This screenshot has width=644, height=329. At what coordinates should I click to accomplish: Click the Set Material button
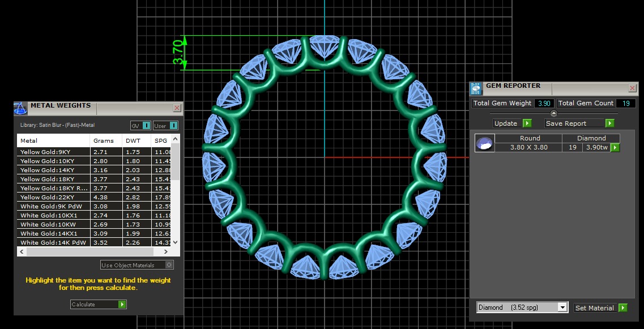600,307
